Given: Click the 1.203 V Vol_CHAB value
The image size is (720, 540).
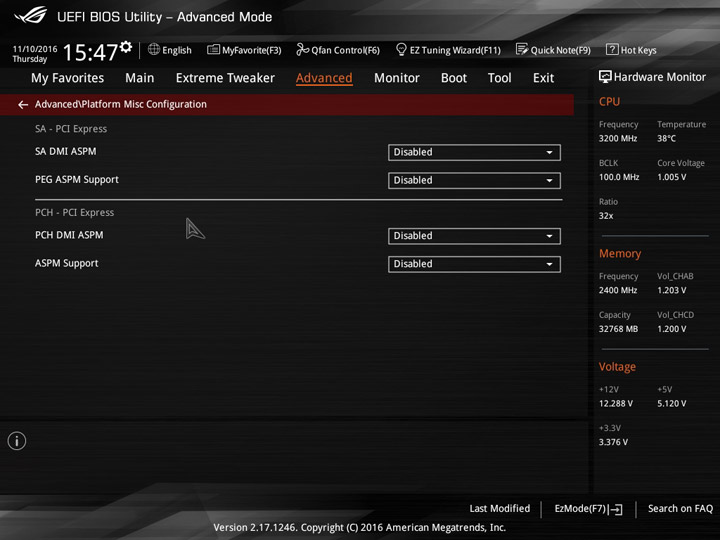Looking at the screenshot, I should point(672,290).
